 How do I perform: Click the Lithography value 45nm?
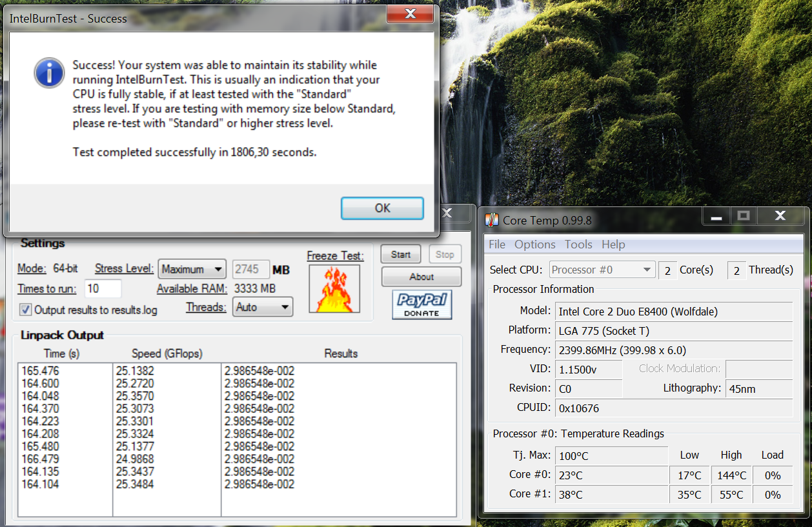[759, 389]
